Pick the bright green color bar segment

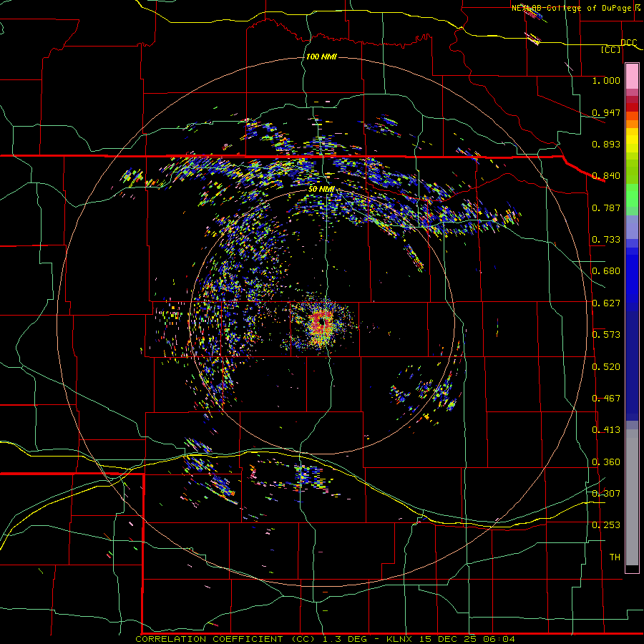pos(632,195)
